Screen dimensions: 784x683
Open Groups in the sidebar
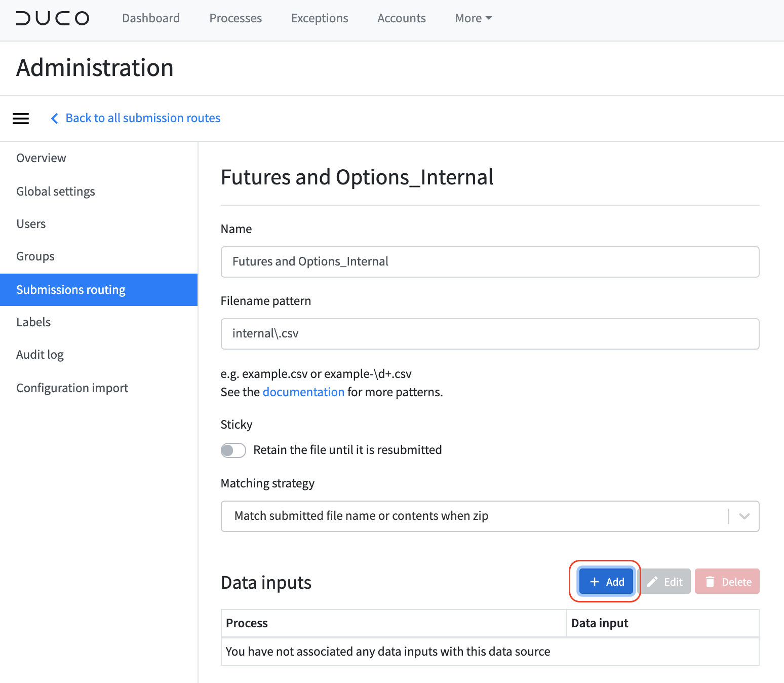[x=99, y=256]
